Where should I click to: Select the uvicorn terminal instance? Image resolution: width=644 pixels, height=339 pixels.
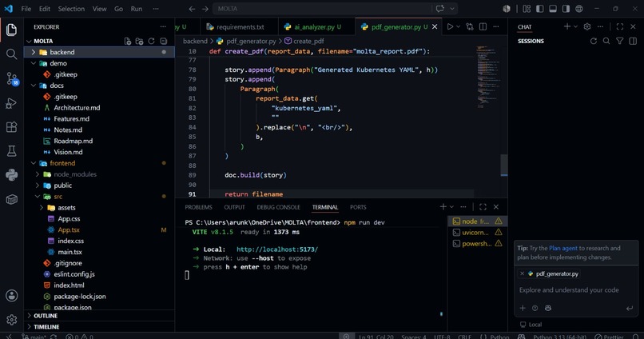click(477, 232)
